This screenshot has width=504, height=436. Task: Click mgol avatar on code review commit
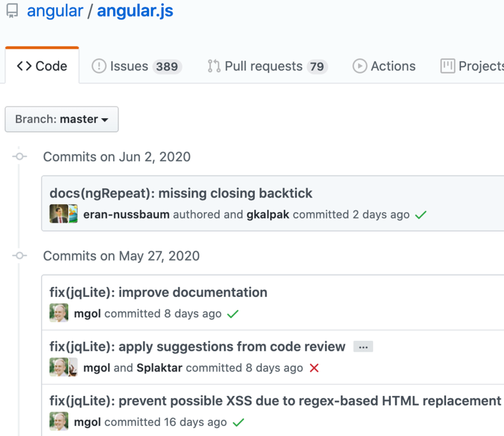(x=59, y=367)
